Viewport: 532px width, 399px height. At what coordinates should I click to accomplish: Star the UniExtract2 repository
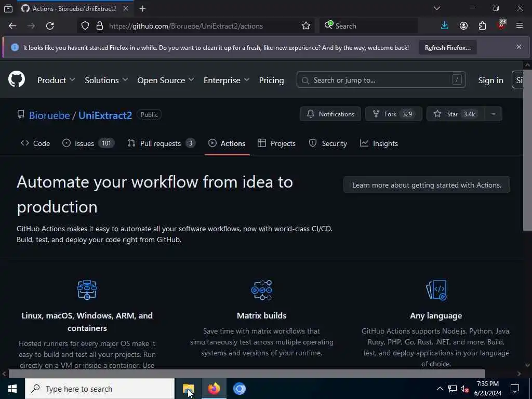pos(456,114)
